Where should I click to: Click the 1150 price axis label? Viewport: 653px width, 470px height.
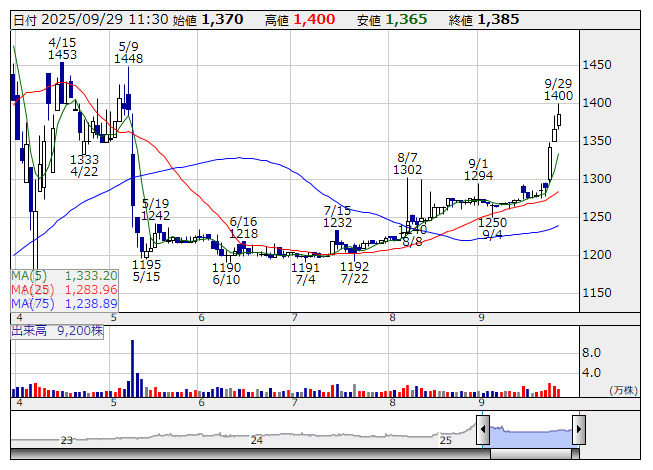pyautogui.click(x=597, y=293)
